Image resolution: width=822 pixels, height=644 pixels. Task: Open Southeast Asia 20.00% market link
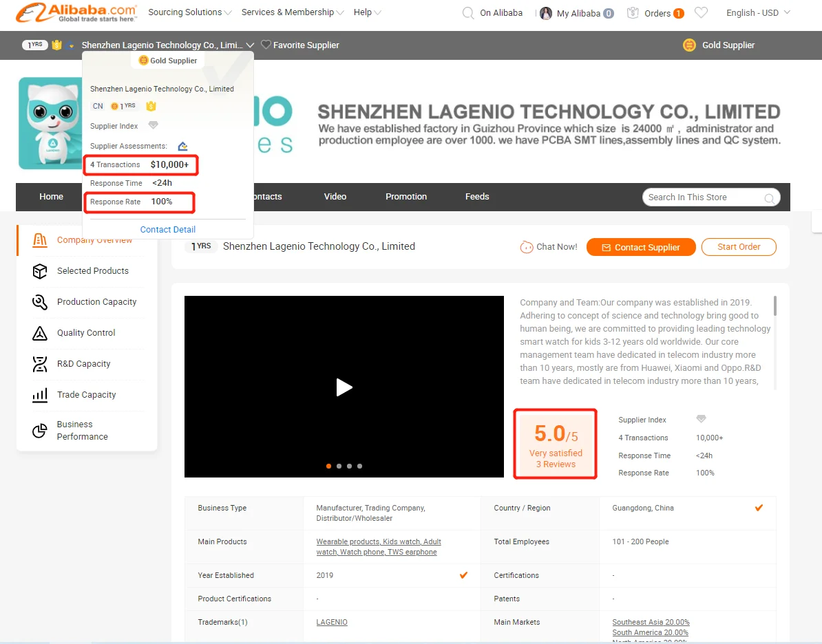click(651, 622)
